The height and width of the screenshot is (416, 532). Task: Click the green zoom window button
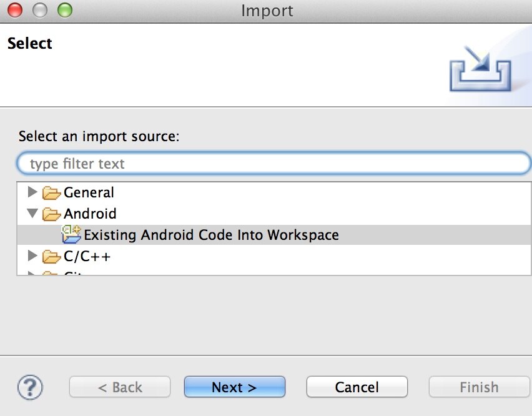pos(64,10)
